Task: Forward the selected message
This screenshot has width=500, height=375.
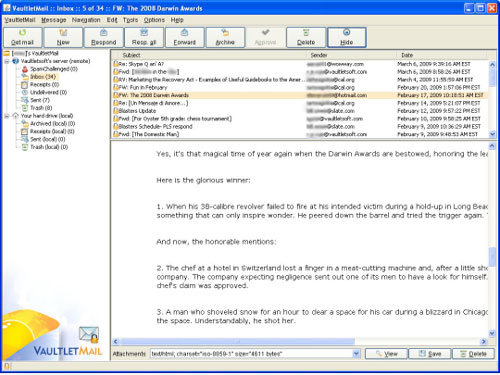Action: [x=185, y=37]
